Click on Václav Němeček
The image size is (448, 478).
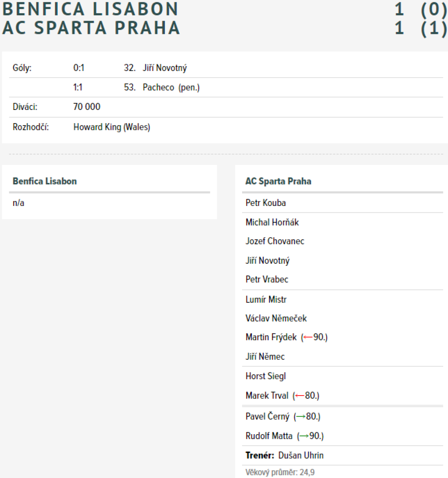pyautogui.click(x=276, y=319)
